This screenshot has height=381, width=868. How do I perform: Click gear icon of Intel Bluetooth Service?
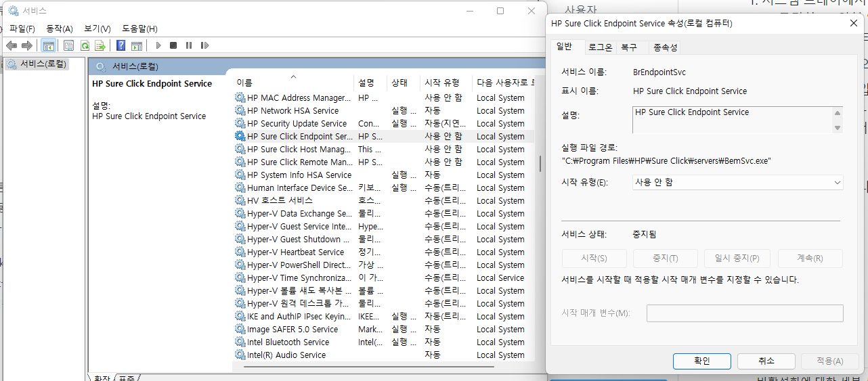coord(240,342)
